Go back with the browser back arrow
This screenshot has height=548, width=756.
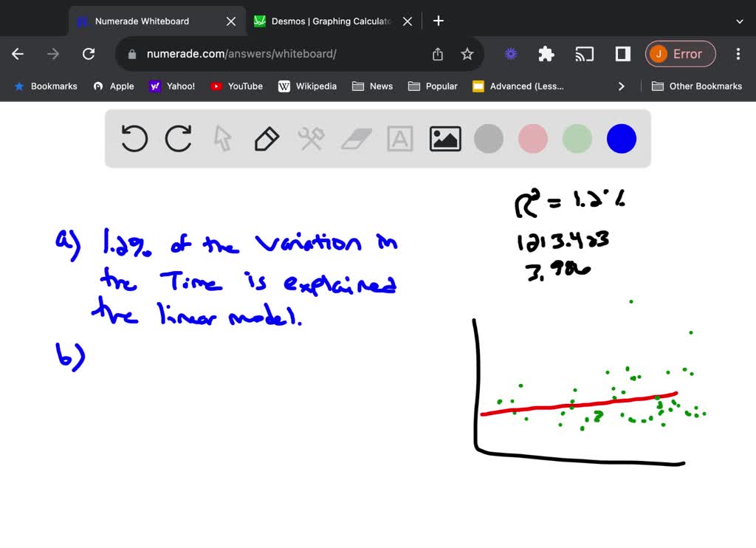click(18, 54)
